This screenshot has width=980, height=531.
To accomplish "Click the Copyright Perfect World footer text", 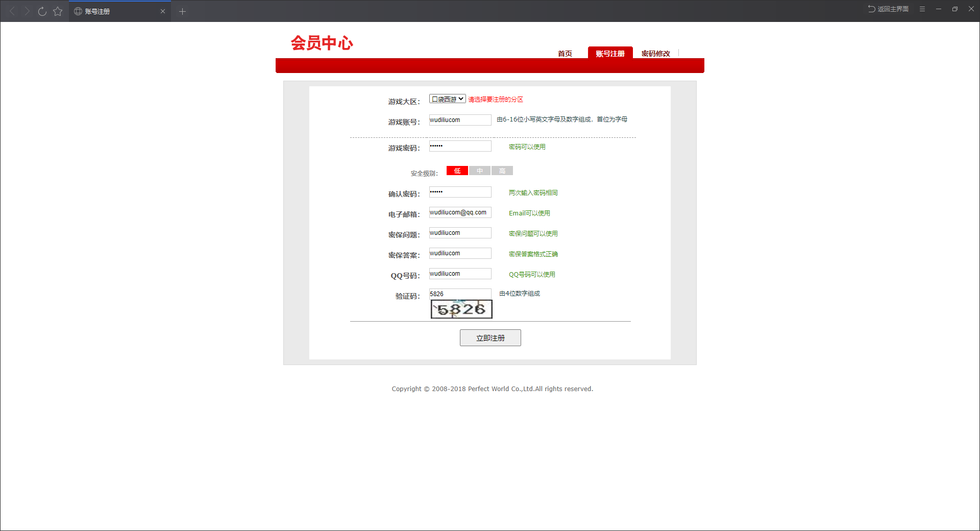I will pyautogui.click(x=492, y=389).
